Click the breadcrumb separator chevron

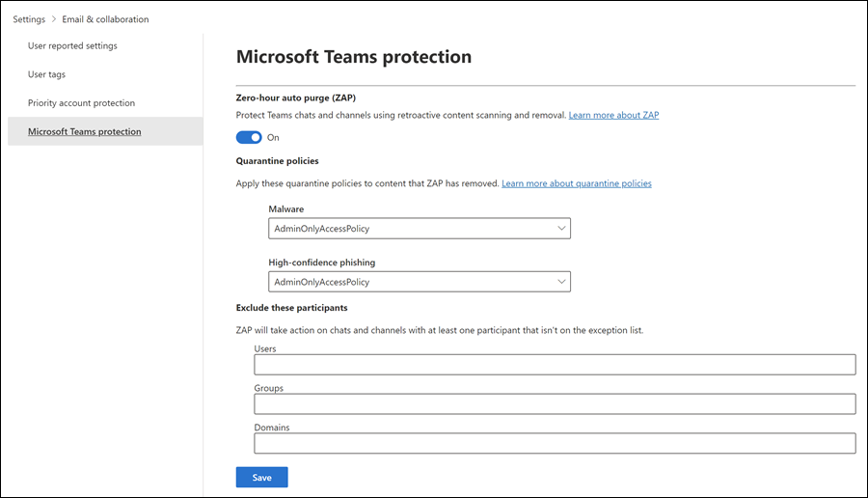[54, 19]
